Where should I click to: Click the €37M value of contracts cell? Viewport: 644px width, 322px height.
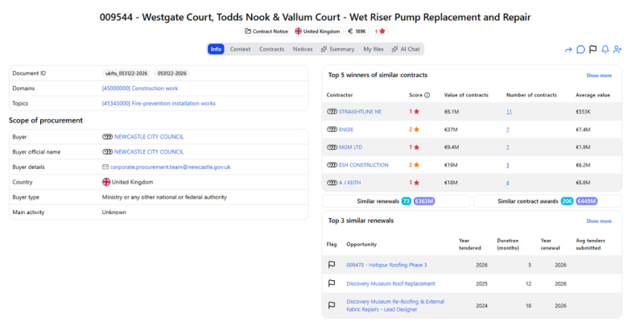coord(451,130)
